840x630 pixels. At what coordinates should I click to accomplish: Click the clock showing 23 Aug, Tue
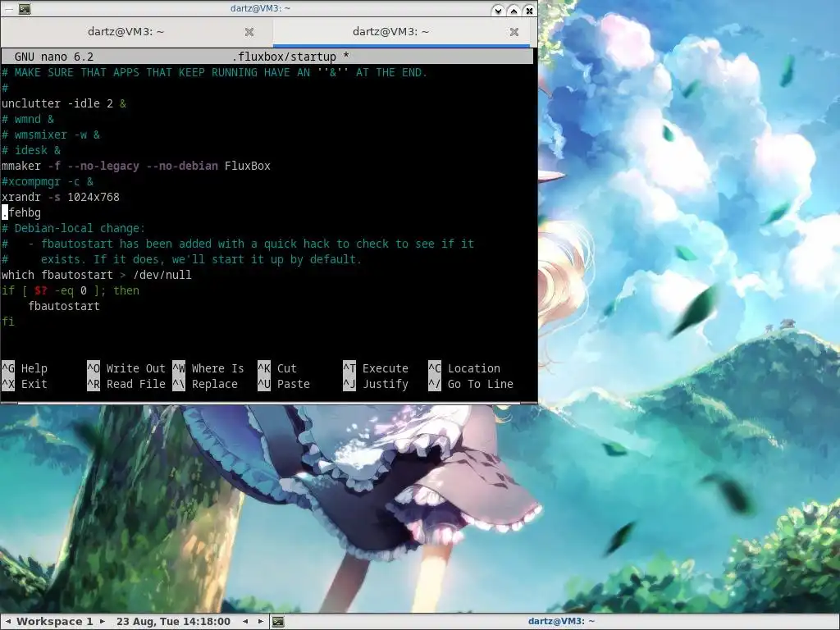coord(174,622)
